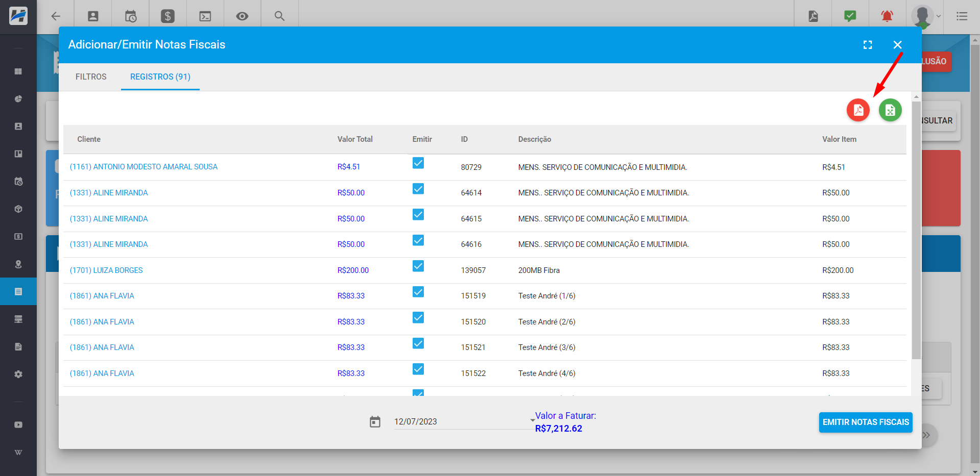The image size is (980, 476).
Task: Select the 200MB Fibra description cell
Action: 539,270
